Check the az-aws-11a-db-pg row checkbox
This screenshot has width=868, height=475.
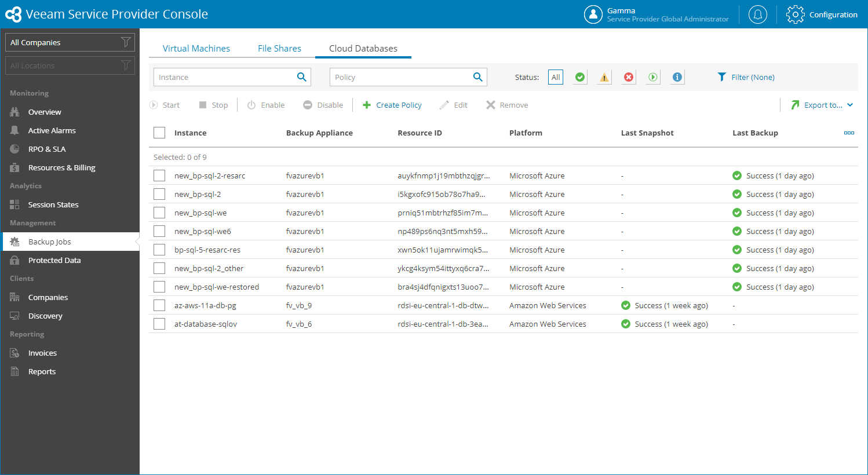pyautogui.click(x=159, y=305)
